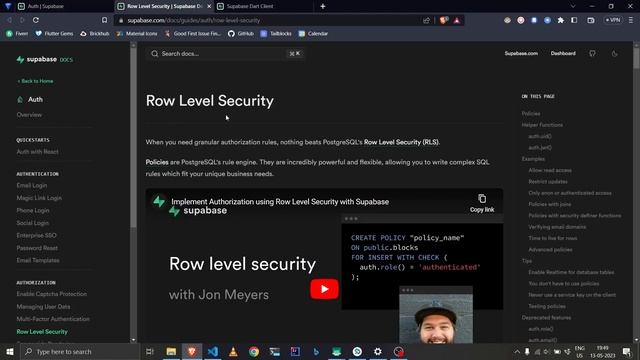Toggle dark mode with moon icon
The image size is (640, 360).
point(614,53)
